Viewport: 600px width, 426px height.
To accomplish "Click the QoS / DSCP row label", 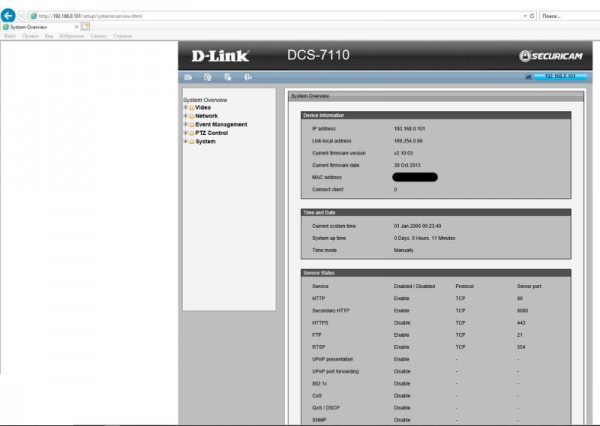I will pos(326,408).
